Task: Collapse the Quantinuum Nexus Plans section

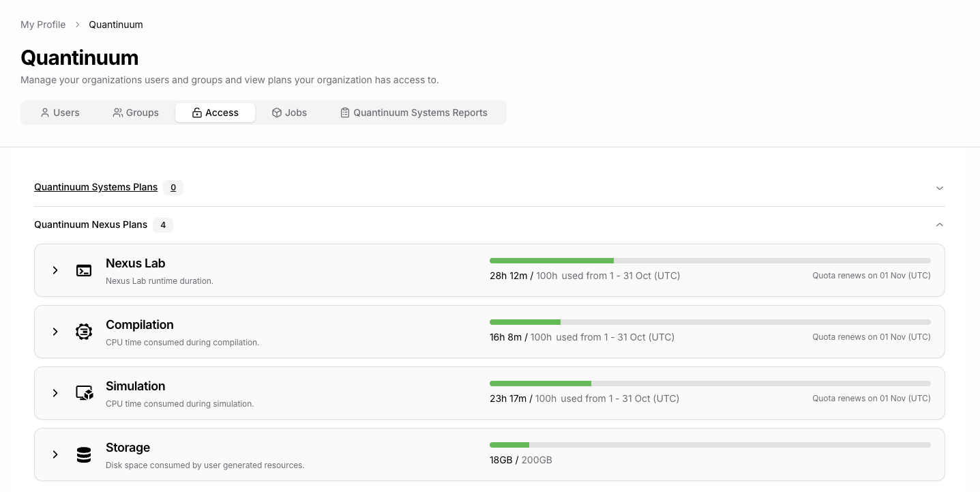Action: (x=939, y=225)
